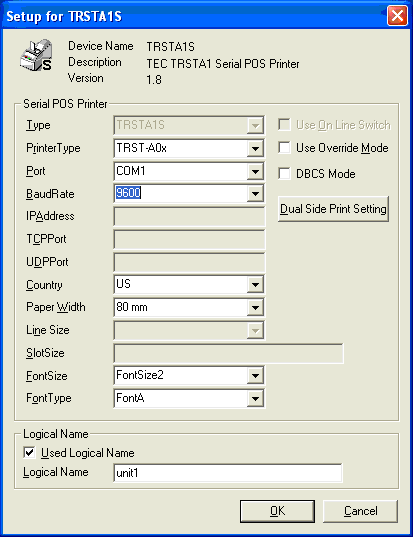This screenshot has width=413, height=537.
Task: Expand the PrinterType dropdown arrow
Action: tap(255, 149)
